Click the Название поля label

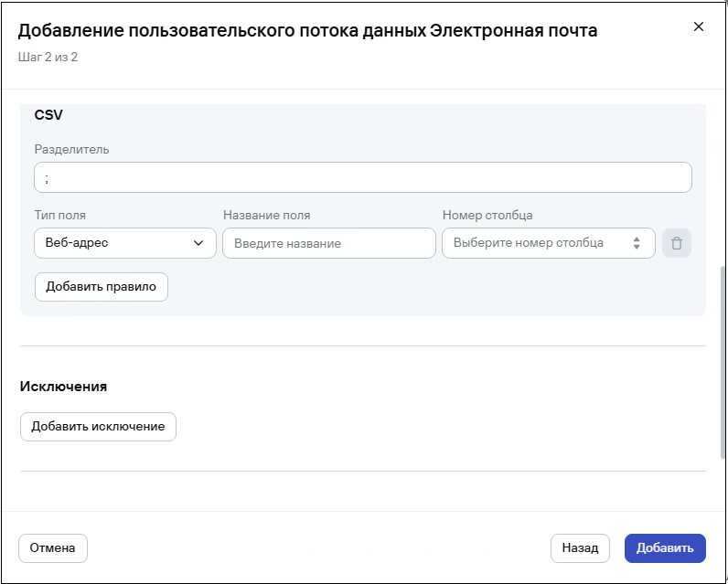(x=266, y=216)
